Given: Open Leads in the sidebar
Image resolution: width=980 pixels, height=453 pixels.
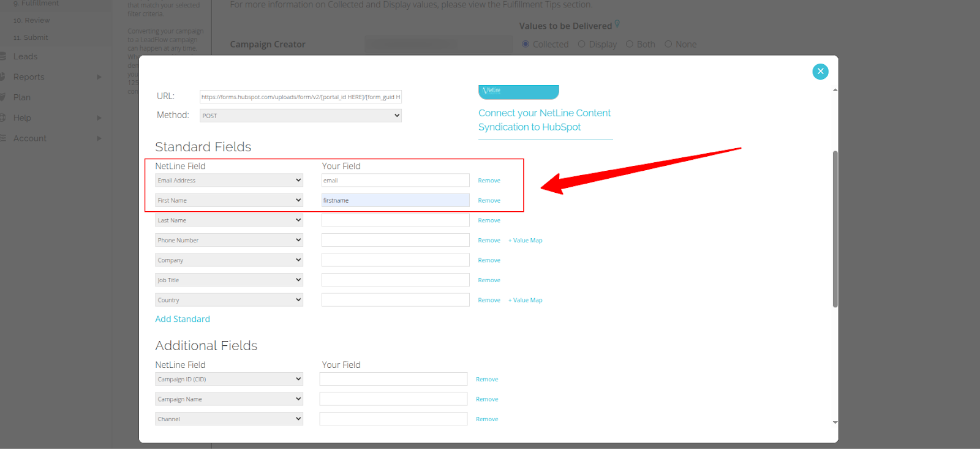Looking at the screenshot, I should pyautogui.click(x=25, y=56).
